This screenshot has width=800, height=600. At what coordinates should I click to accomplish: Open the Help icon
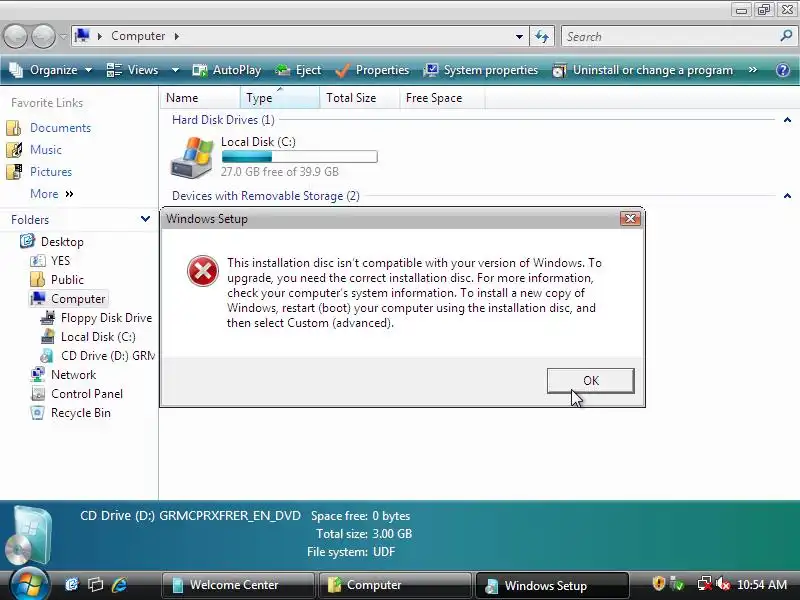(x=783, y=70)
